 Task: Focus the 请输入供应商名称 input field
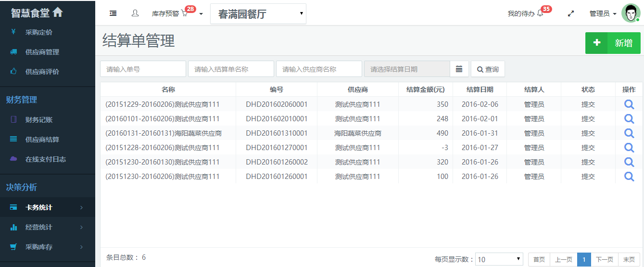[318, 69]
